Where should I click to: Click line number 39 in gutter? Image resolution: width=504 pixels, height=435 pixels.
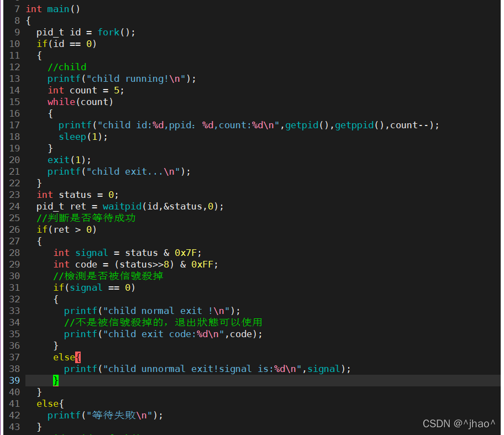14,380
